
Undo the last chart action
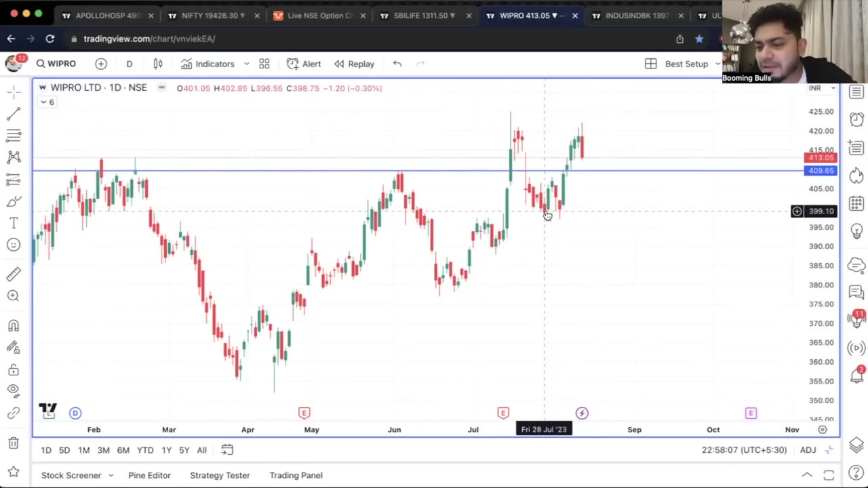(397, 64)
